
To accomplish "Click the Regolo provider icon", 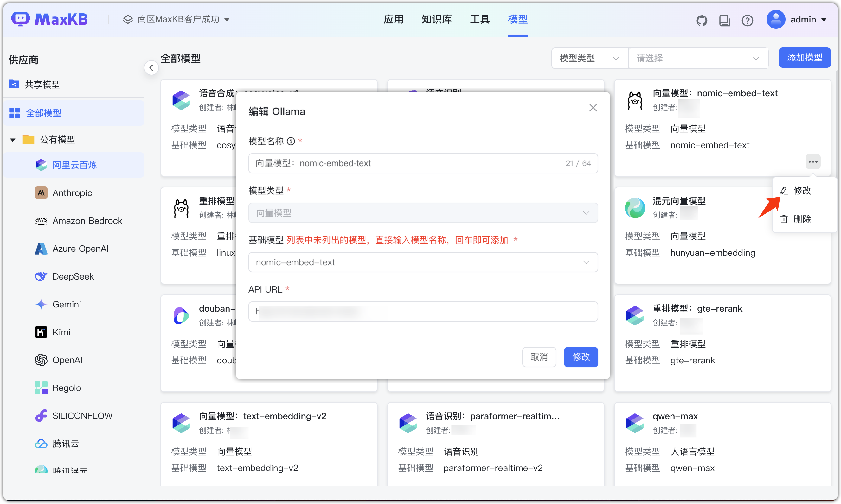I will pos(41,388).
